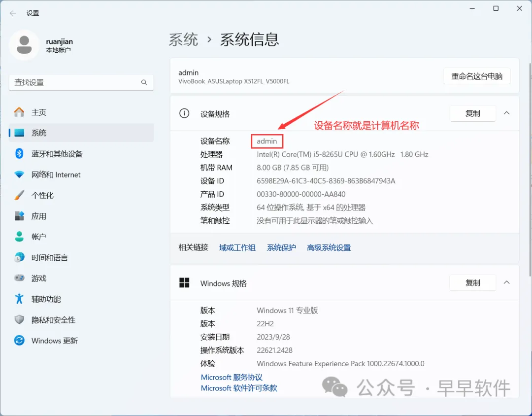Image resolution: width=532 pixels, height=416 pixels.
Task: Click the back arrow in Settings title bar
Action: [x=13, y=13]
